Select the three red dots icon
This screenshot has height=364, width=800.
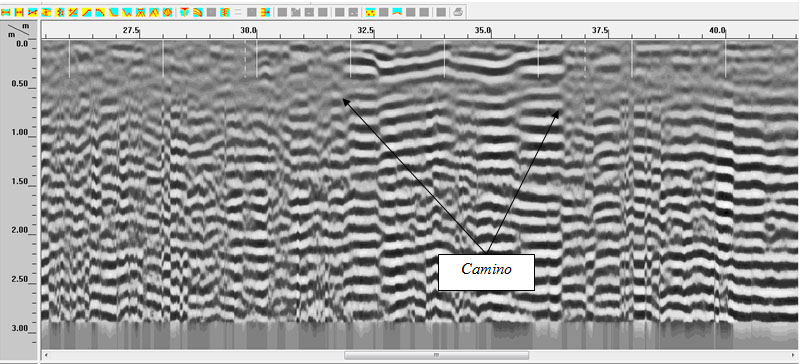coord(371,11)
